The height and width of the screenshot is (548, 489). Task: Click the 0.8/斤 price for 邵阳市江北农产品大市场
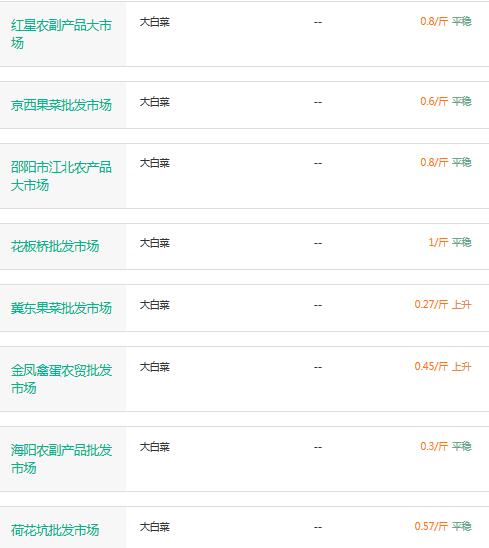[x=434, y=163]
